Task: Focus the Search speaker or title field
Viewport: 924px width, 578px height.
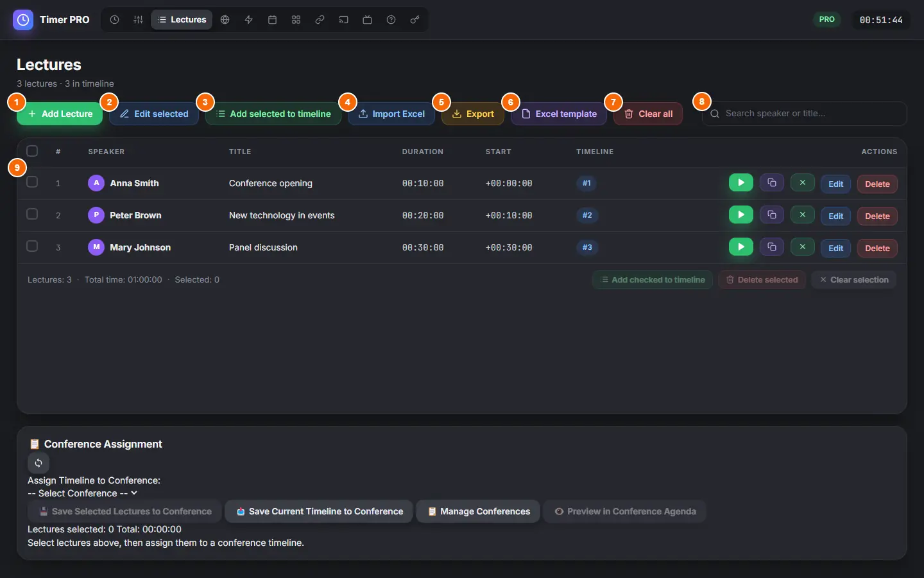Action: pyautogui.click(x=805, y=114)
